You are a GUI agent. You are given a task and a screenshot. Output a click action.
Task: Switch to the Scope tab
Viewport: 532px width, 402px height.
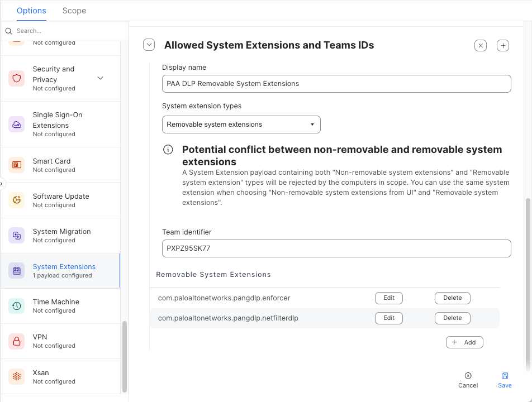tap(74, 11)
